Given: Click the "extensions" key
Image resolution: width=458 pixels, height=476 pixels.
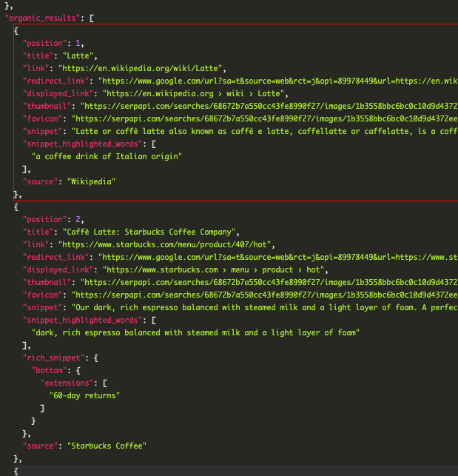Looking at the screenshot, I should click(x=67, y=383).
